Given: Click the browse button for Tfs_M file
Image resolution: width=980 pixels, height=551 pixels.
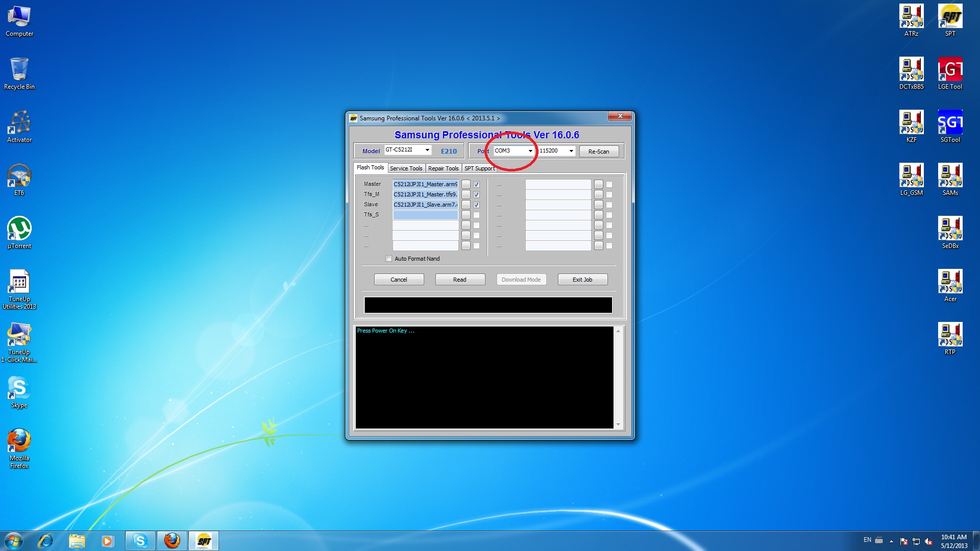Looking at the screenshot, I should 466,194.
